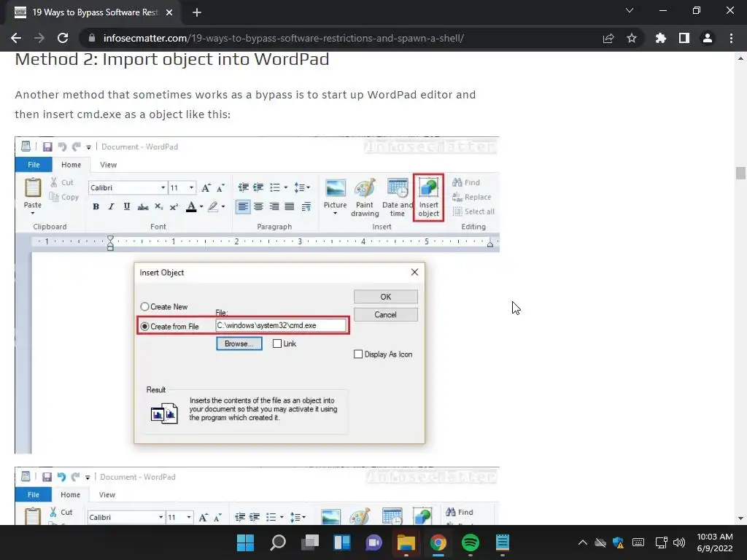Open Spotify from the taskbar

471,542
